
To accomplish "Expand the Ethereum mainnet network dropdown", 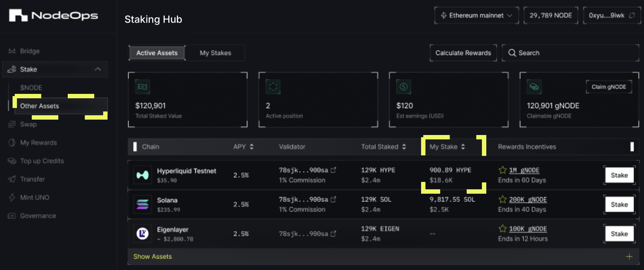I will [476, 15].
